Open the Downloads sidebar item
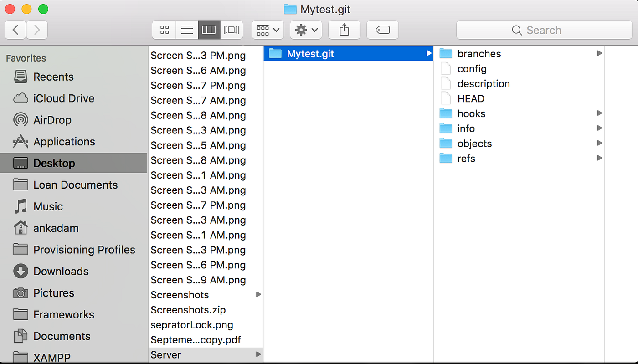Image resolution: width=638 pixels, height=364 pixels. [61, 271]
